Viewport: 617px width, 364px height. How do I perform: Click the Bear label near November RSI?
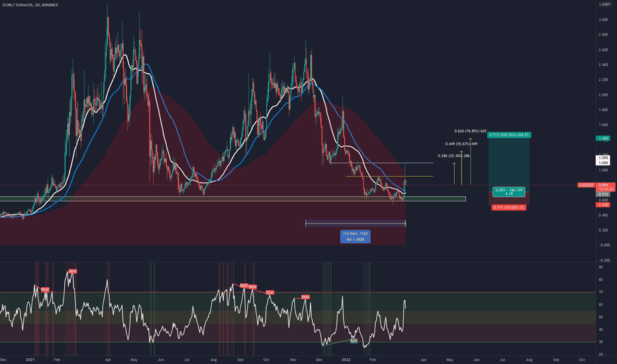(305, 296)
